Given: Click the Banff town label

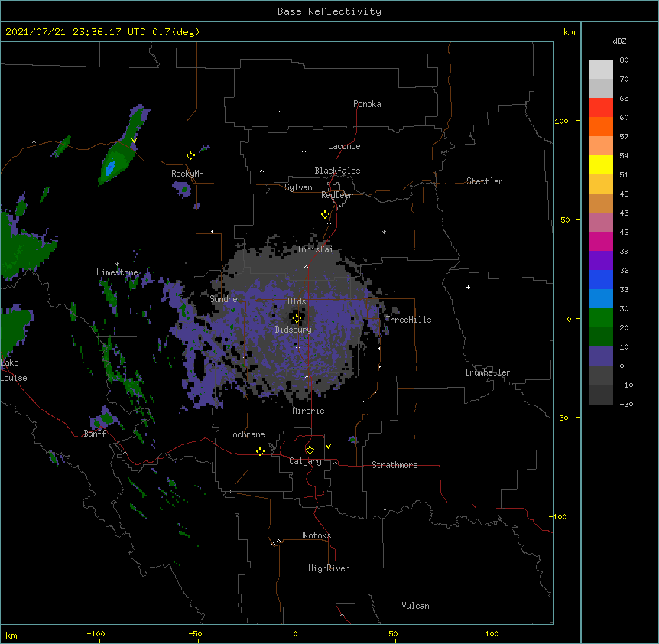Looking at the screenshot, I should pos(95,434).
